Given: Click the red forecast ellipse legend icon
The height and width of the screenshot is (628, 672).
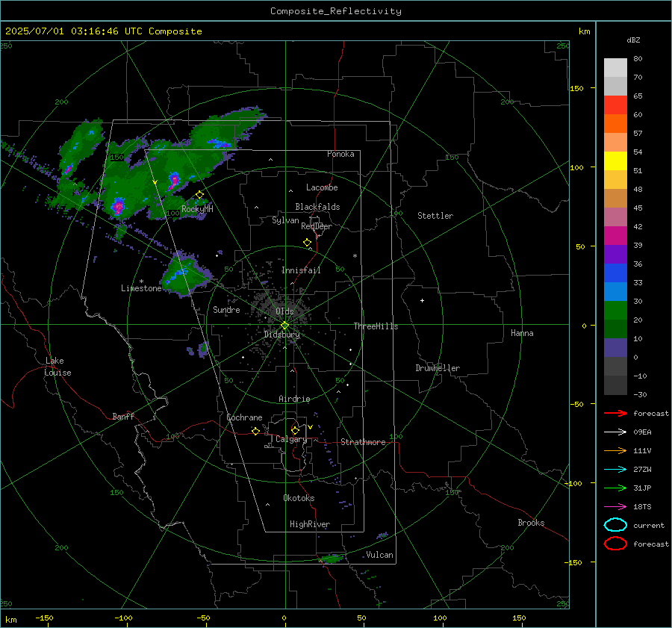Looking at the screenshot, I should tap(615, 544).
